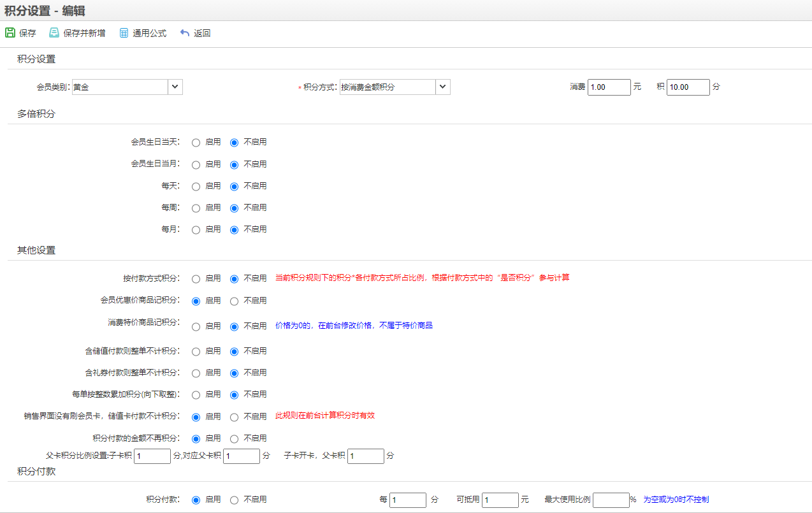Enable 会员生日当天 multiple points
812x513 pixels.
pyautogui.click(x=196, y=143)
